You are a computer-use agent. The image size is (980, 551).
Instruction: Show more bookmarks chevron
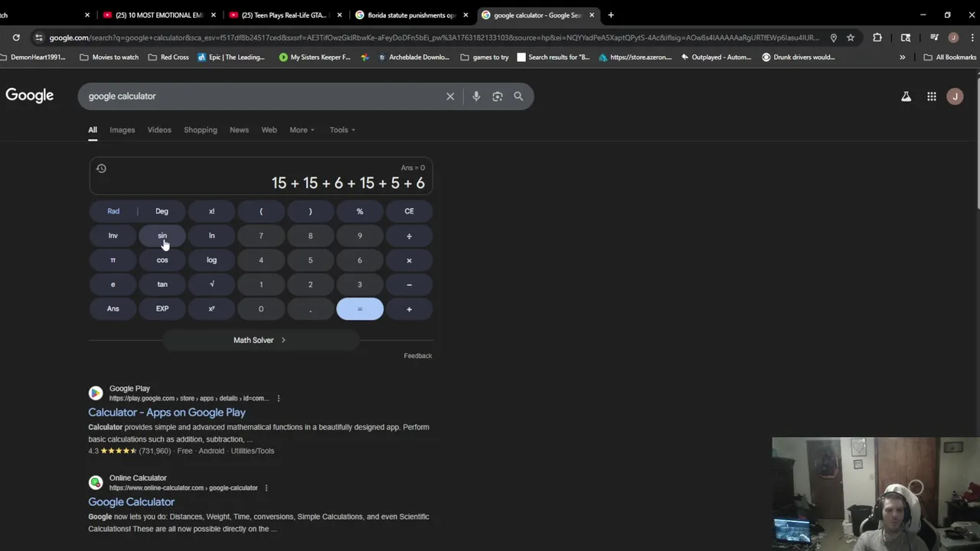[902, 57]
